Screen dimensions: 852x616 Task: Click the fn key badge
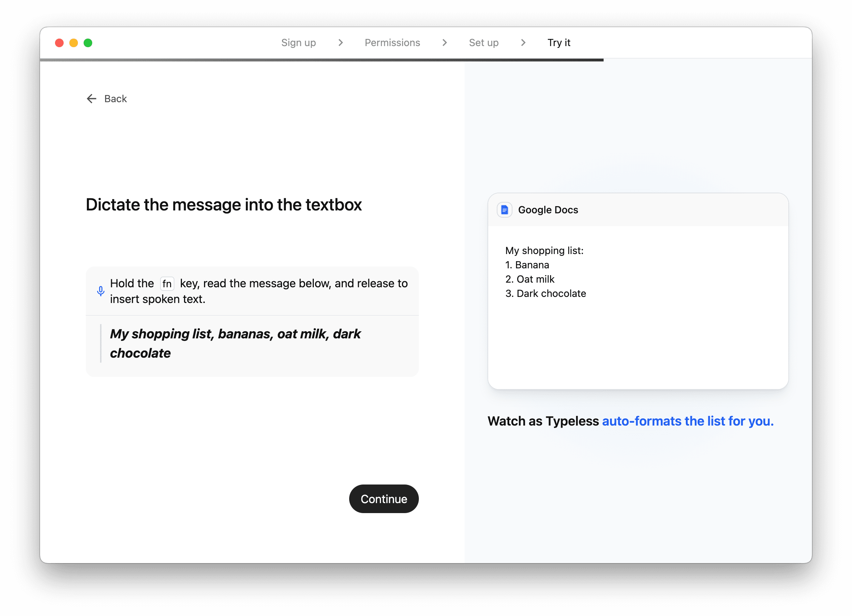pyautogui.click(x=167, y=284)
